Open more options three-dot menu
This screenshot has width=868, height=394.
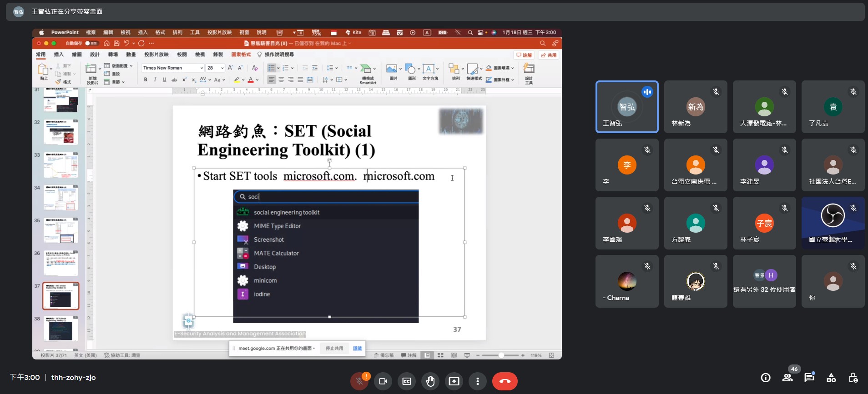coord(478,381)
